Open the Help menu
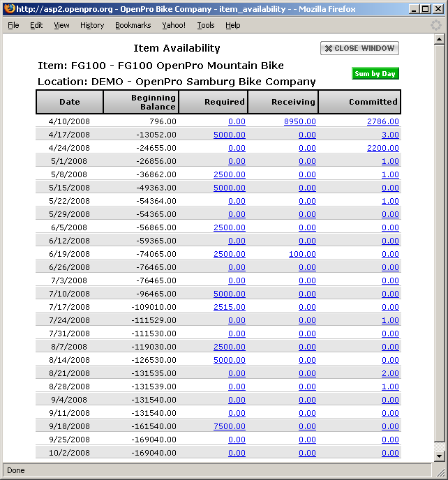 232,25
